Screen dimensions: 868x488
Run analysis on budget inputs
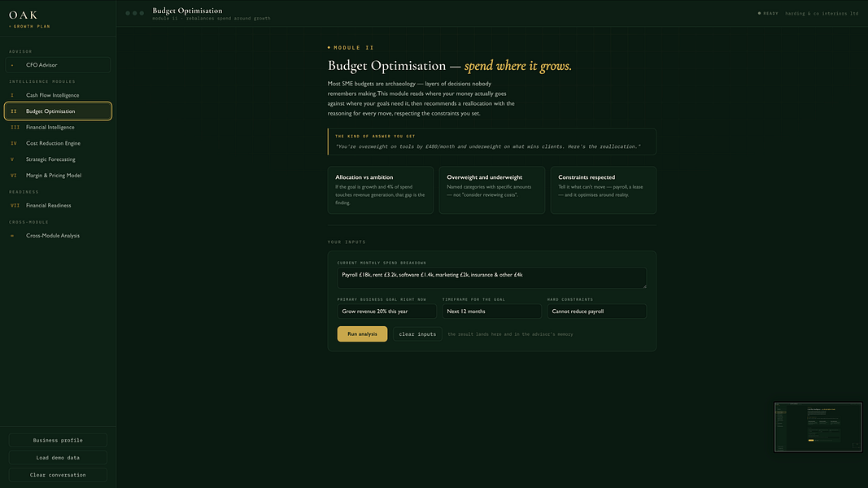(362, 334)
